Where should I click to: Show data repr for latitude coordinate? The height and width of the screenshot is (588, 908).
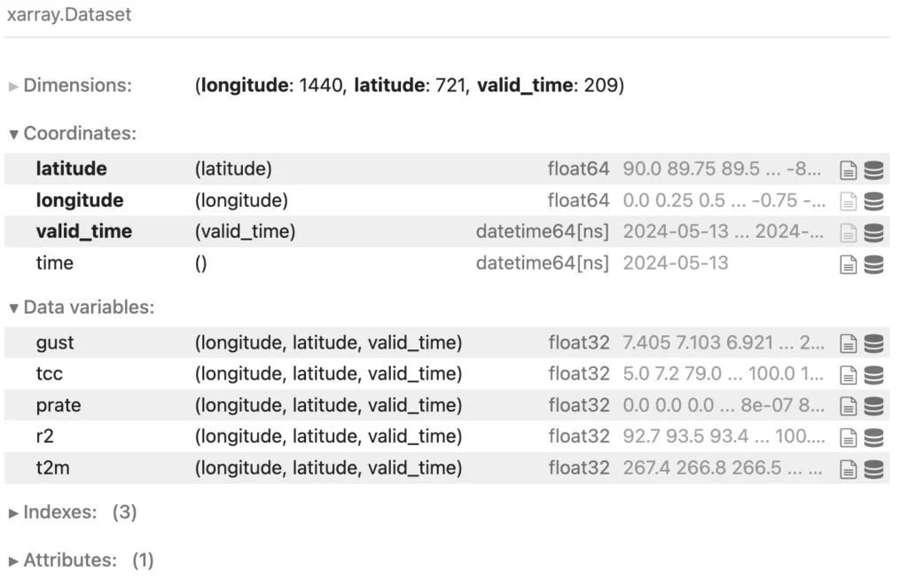coord(873,169)
